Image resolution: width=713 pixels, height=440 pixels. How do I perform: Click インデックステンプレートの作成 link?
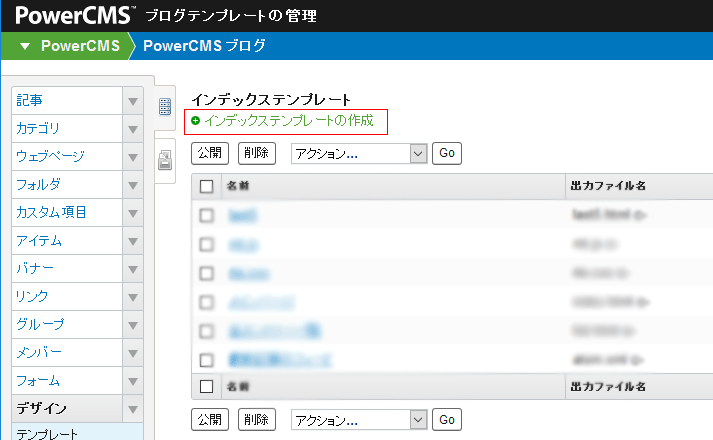(x=289, y=120)
